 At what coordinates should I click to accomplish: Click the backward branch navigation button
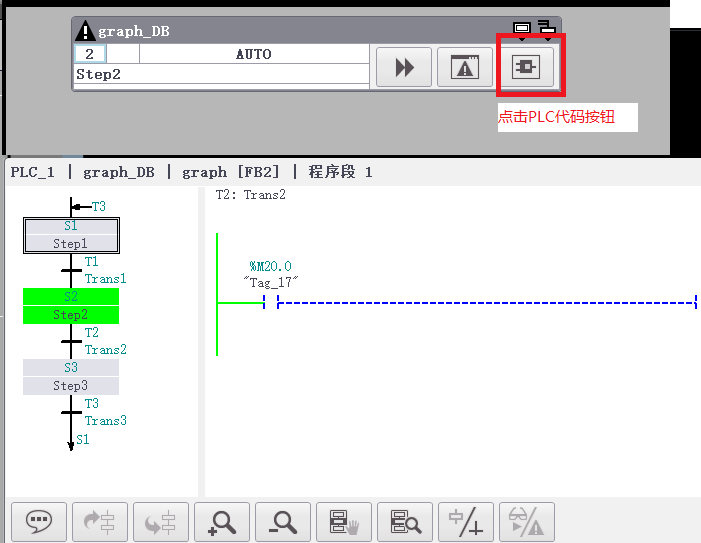pos(161,522)
